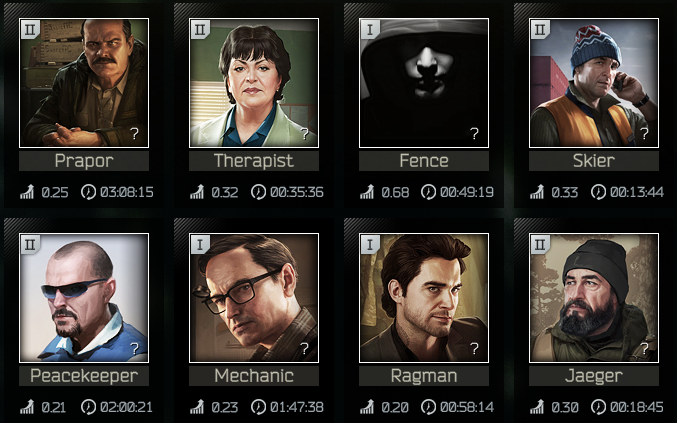Click the reputation graph icon under Mechanic
This screenshot has width=677, height=423.
coord(197,407)
